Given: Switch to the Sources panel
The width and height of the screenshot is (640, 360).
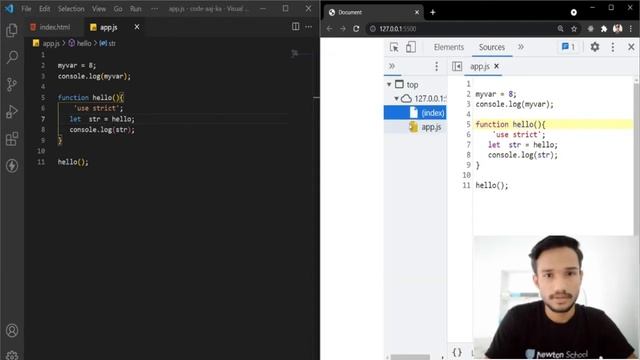Looking at the screenshot, I should (x=492, y=47).
